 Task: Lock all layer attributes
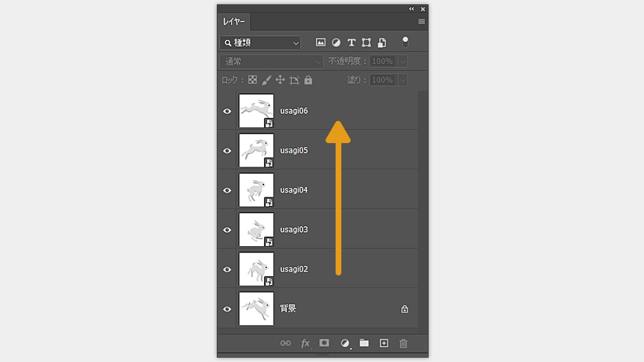(308, 80)
